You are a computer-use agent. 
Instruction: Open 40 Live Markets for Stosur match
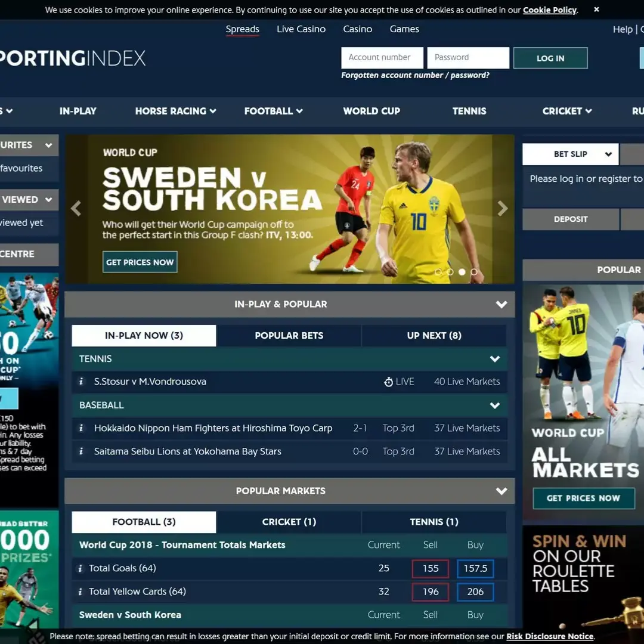467,382
